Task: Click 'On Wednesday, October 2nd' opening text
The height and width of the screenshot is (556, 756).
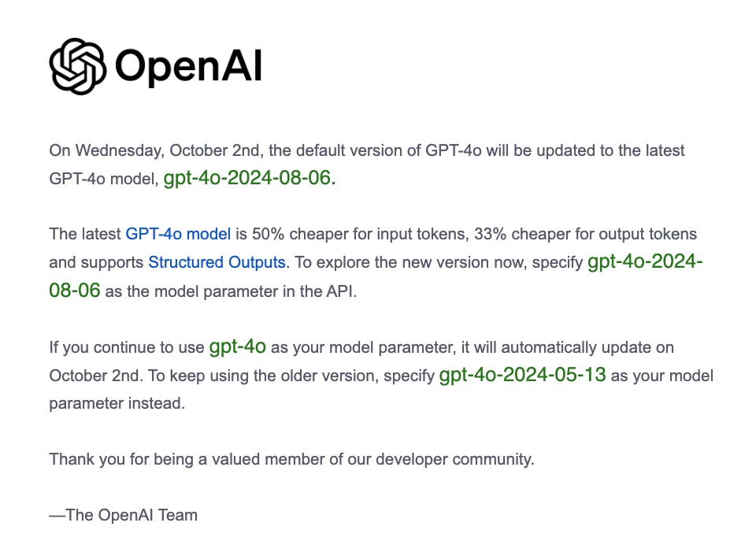Action: (x=156, y=150)
